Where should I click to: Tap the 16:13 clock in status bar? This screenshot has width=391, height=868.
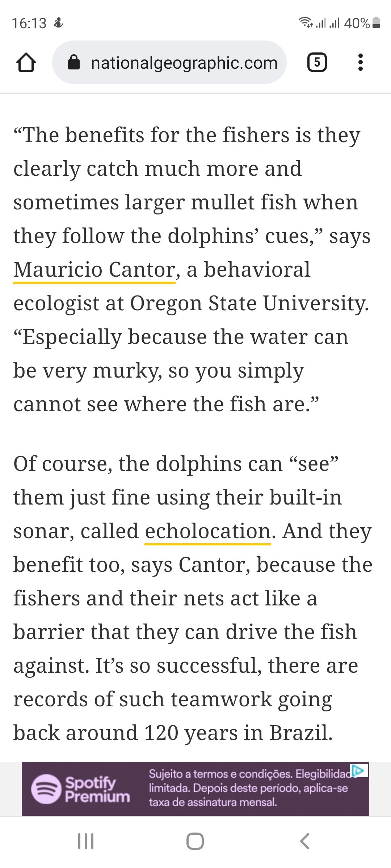click(x=29, y=24)
